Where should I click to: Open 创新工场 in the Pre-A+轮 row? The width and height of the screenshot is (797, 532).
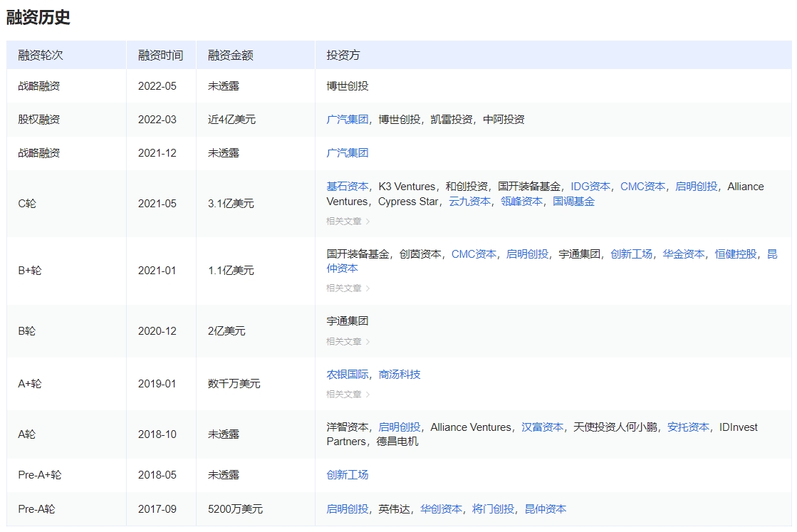348,475
